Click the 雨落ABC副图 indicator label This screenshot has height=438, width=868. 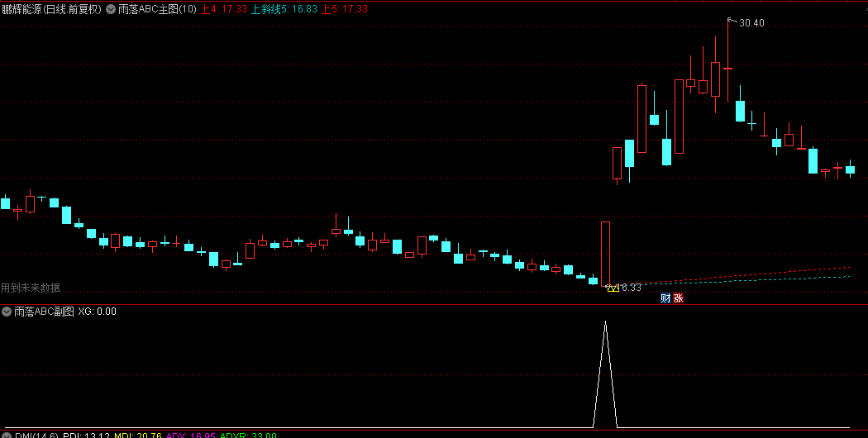click(44, 312)
